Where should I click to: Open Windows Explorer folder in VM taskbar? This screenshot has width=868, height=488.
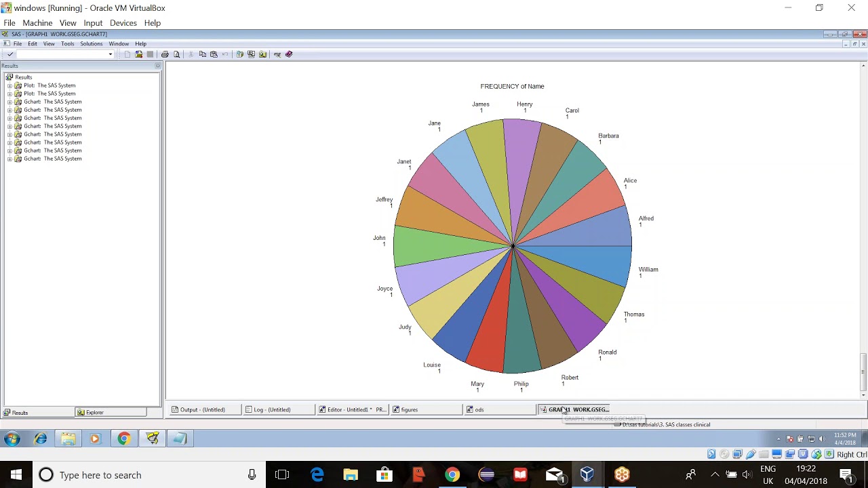coord(68,439)
